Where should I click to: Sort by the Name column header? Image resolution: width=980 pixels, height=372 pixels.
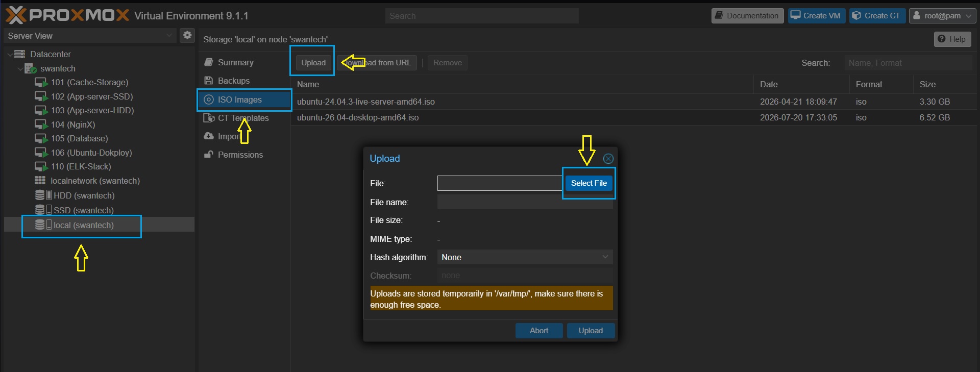(522, 84)
